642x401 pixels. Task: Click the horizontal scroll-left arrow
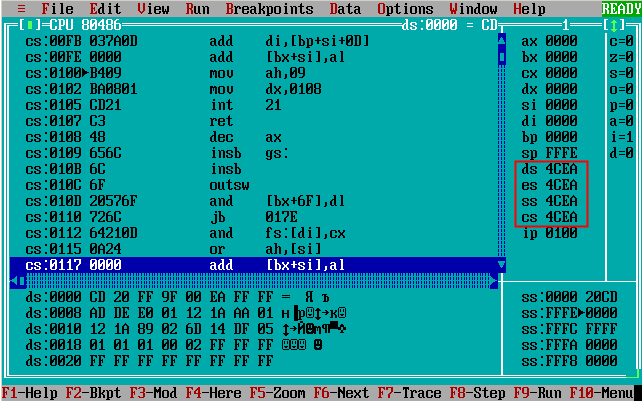[x=13, y=281]
